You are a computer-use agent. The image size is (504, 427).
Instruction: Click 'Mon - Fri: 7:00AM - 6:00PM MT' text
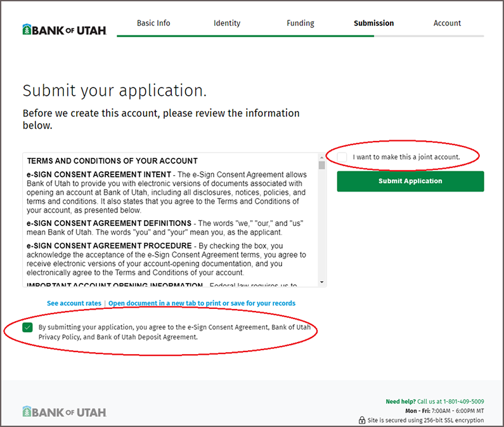coord(444,411)
